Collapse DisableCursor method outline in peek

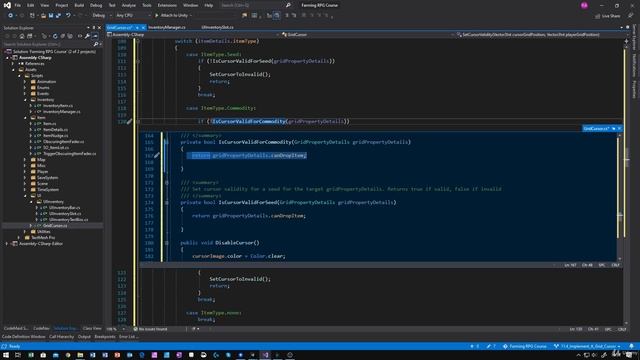[x=167, y=243]
